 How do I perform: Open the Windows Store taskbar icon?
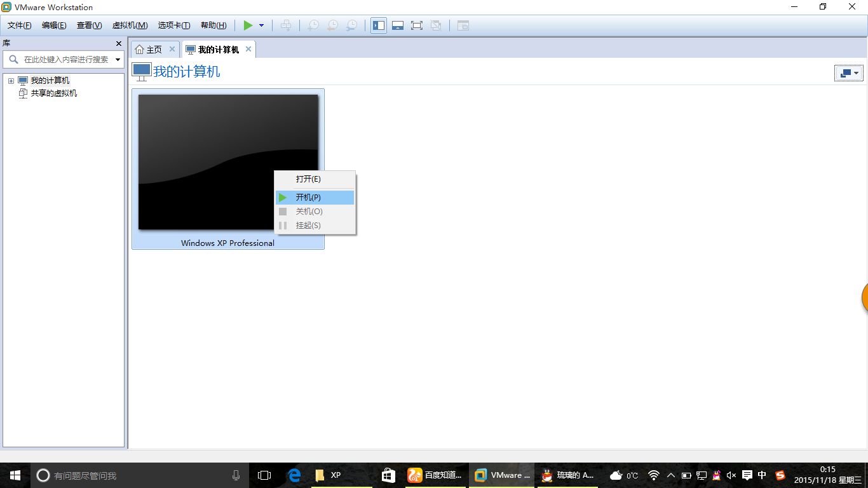[x=388, y=475]
